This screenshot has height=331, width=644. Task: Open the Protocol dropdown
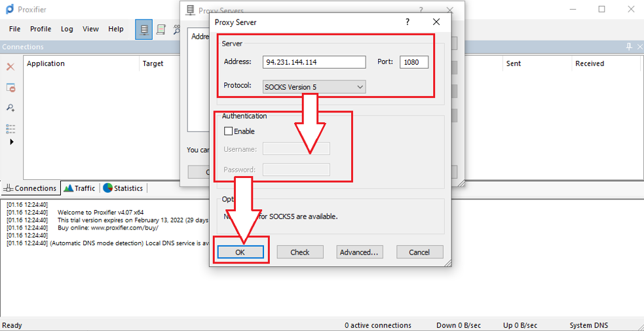click(x=314, y=87)
